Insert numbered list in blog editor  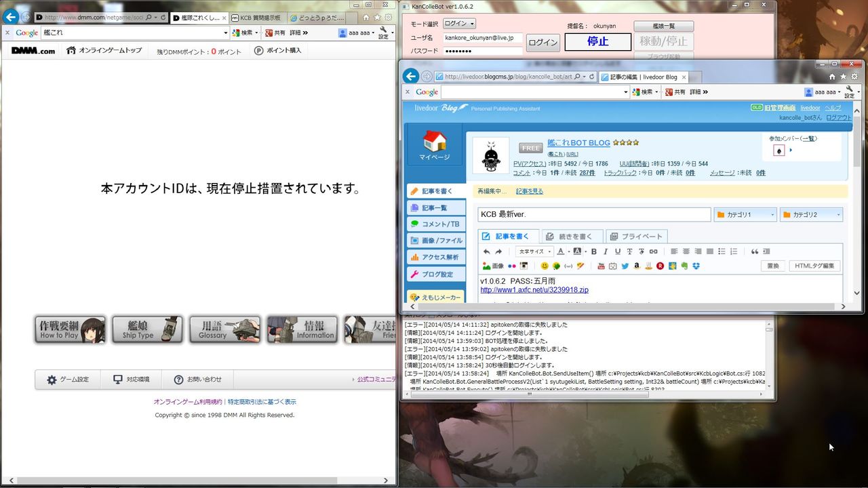(734, 251)
